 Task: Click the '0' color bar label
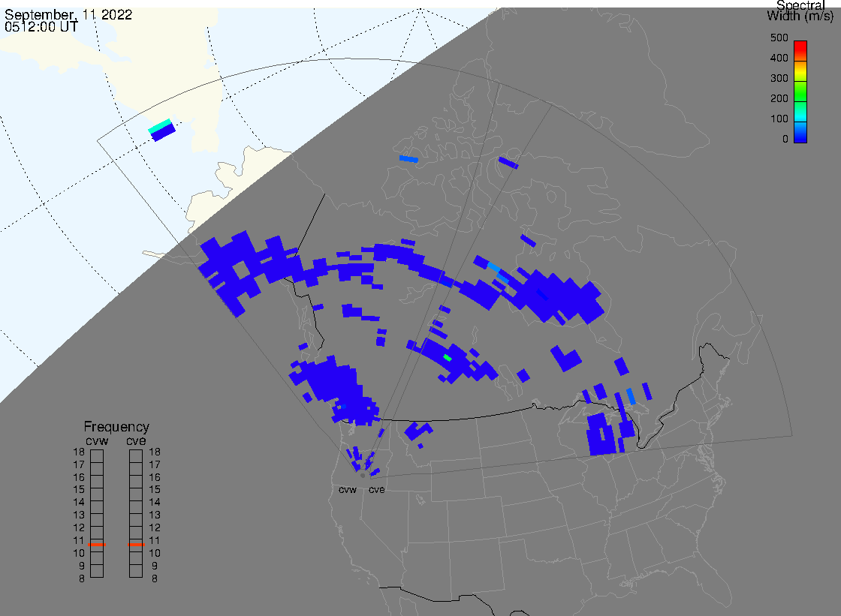click(x=785, y=140)
